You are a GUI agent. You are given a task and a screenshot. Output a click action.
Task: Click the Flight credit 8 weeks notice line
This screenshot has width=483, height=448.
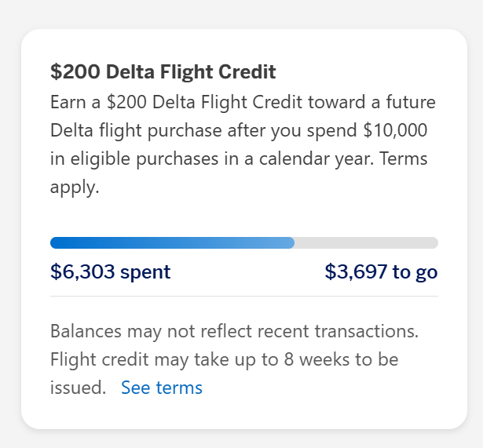pos(225,359)
